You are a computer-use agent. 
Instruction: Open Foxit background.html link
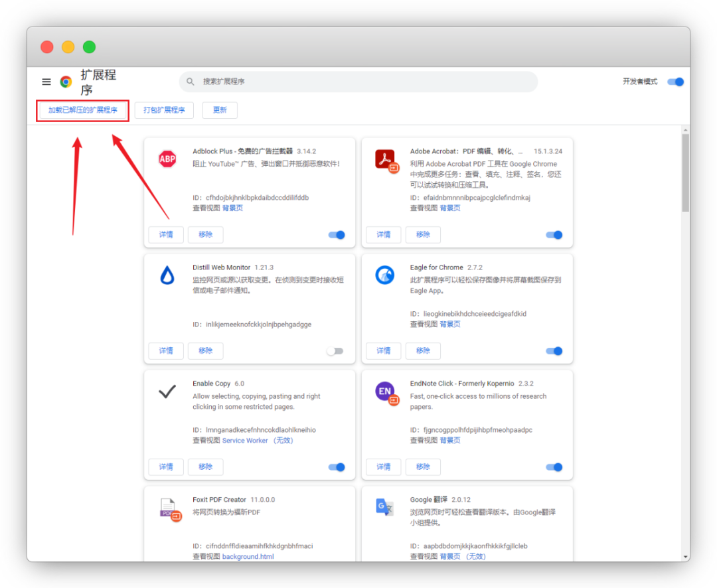point(248,556)
